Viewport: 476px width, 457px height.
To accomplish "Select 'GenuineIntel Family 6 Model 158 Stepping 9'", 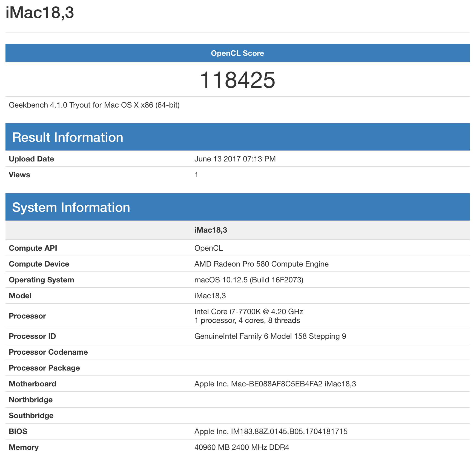I will click(270, 336).
